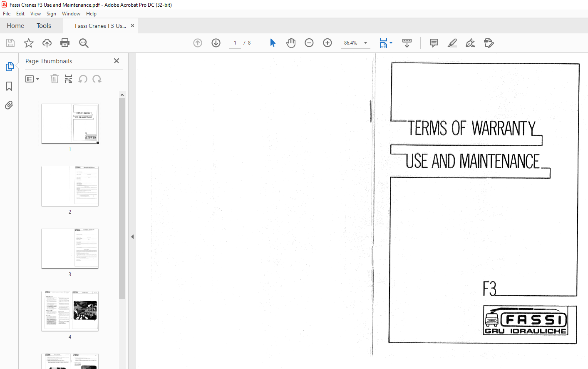Open the find text magnifier tool
The width and height of the screenshot is (588, 369).
(84, 43)
